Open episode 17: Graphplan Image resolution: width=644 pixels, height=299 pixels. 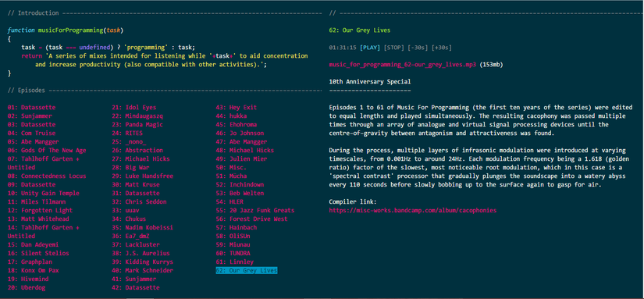[30, 262]
